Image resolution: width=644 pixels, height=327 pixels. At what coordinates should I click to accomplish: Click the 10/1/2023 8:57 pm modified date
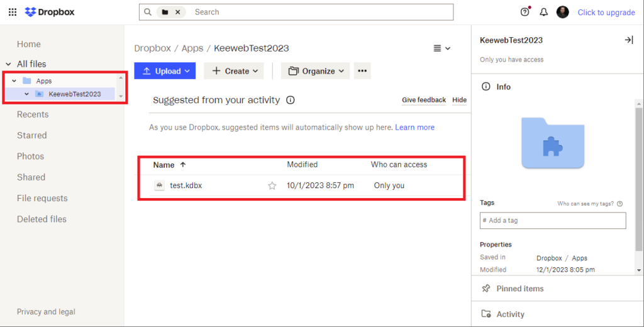[320, 186]
